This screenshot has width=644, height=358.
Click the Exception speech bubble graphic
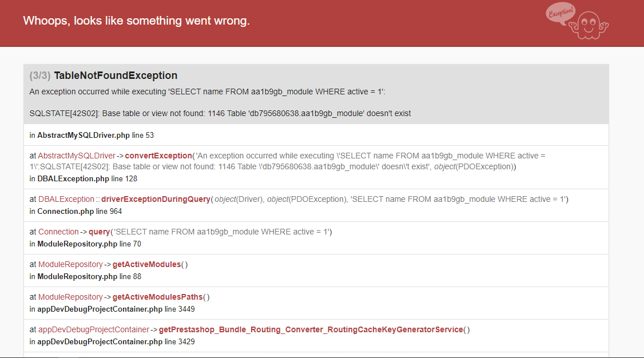(x=560, y=13)
